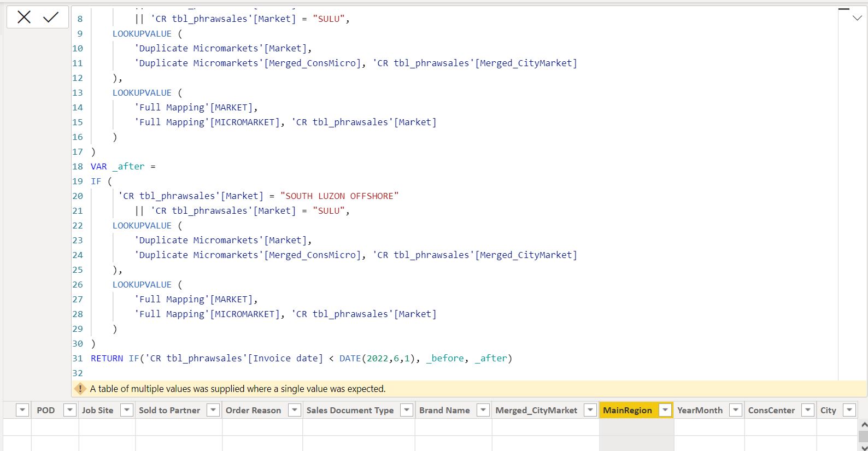The image size is (868, 451).
Task: Commit the formula with the checkmark icon
Action: click(x=51, y=17)
